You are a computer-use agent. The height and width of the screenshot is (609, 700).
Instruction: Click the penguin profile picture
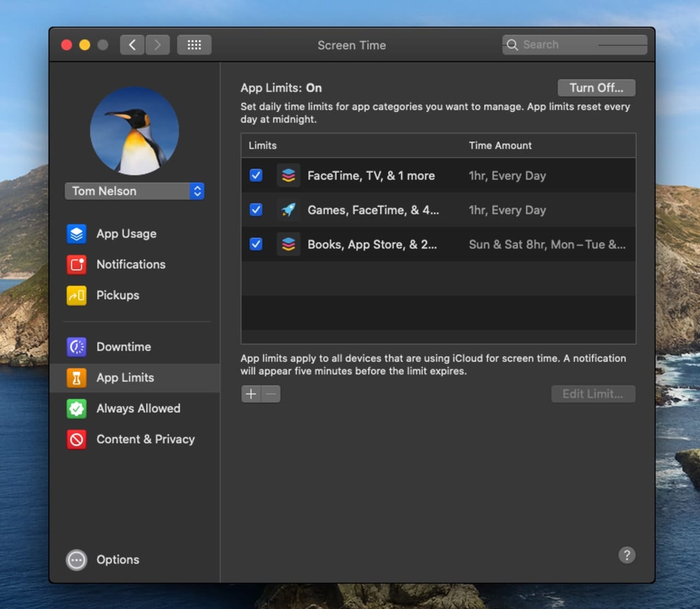pyautogui.click(x=135, y=131)
